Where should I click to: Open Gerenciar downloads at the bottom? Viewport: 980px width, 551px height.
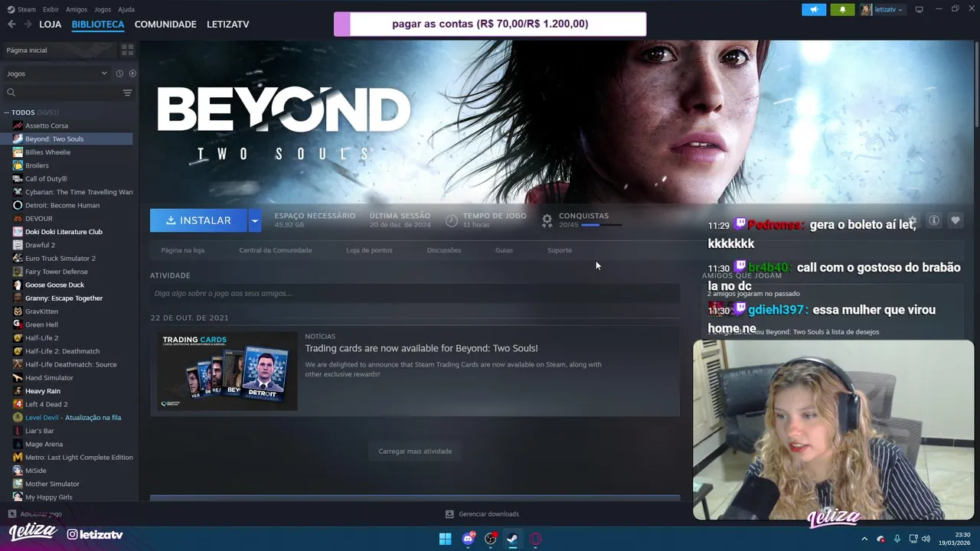[482, 514]
